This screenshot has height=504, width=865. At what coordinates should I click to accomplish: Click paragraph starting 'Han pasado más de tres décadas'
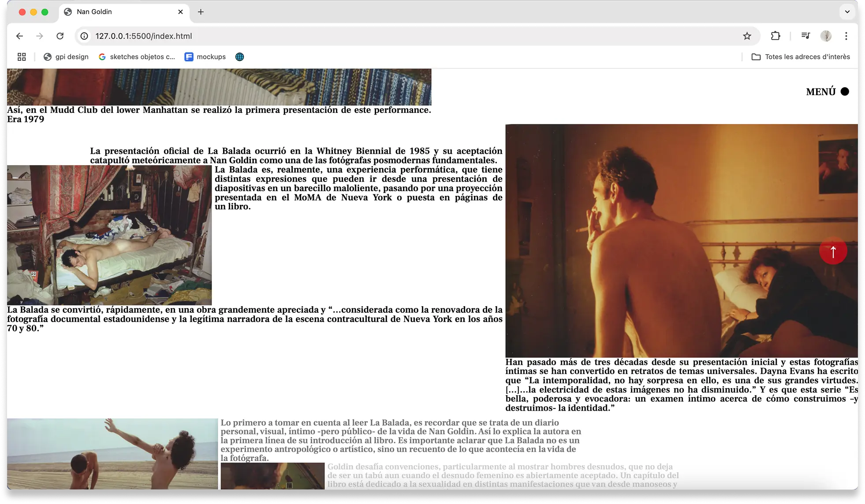pyautogui.click(x=682, y=385)
